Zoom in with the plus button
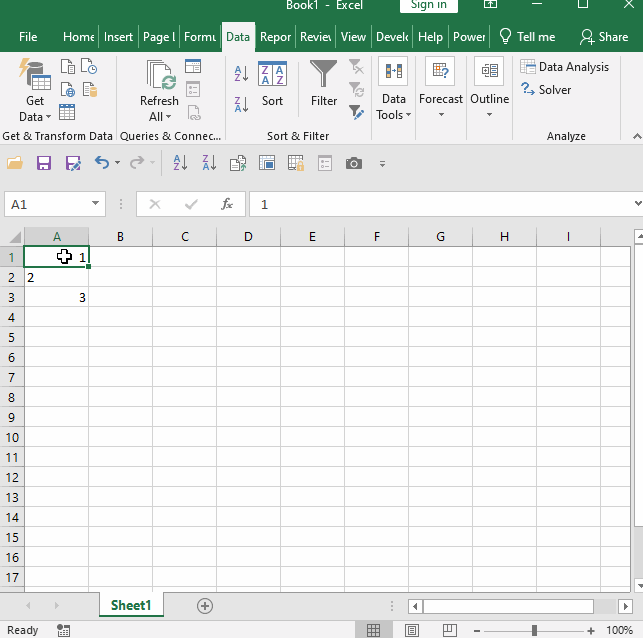 point(591,631)
